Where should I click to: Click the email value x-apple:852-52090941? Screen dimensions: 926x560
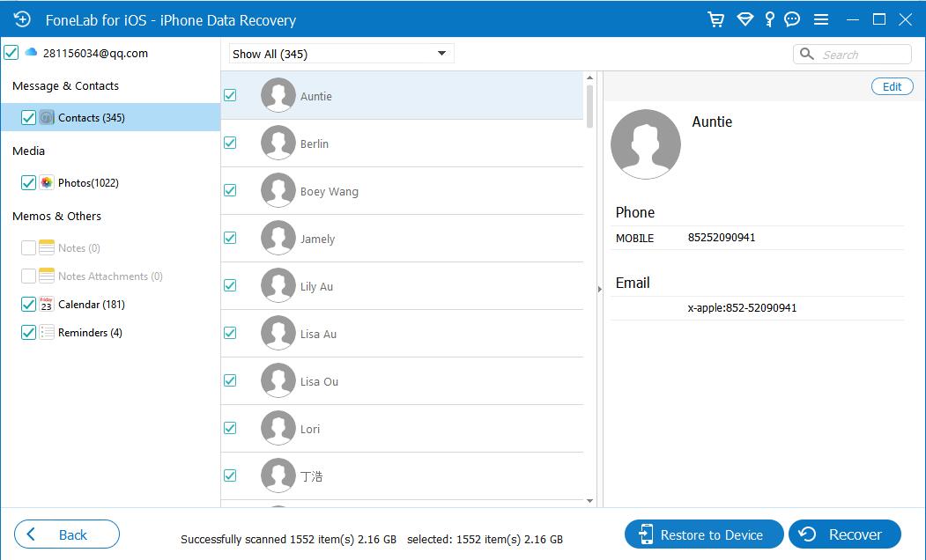tap(742, 307)
